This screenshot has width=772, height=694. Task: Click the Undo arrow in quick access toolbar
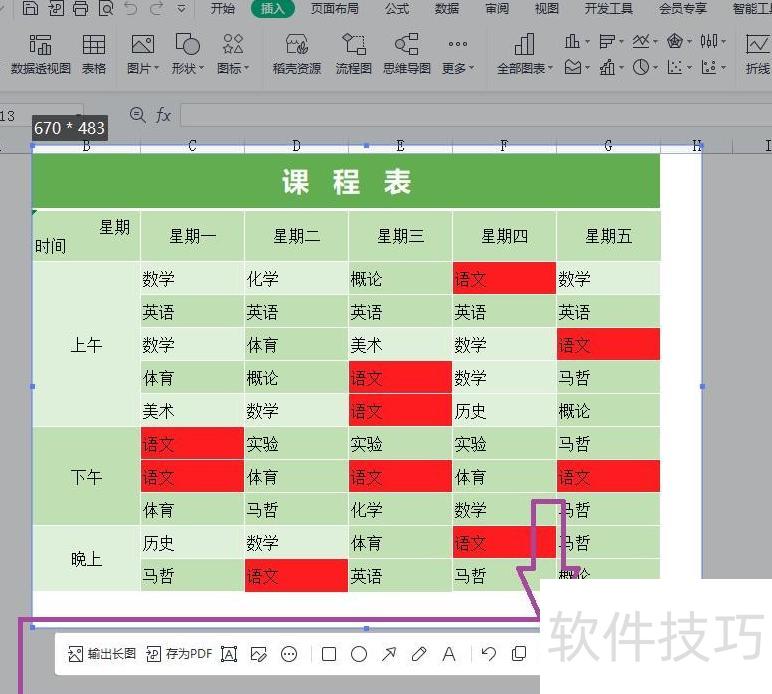tap(131, 8)
